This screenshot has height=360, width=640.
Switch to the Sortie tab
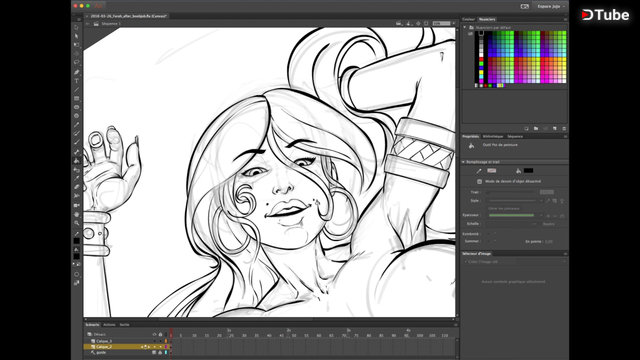tap(124, 325)
